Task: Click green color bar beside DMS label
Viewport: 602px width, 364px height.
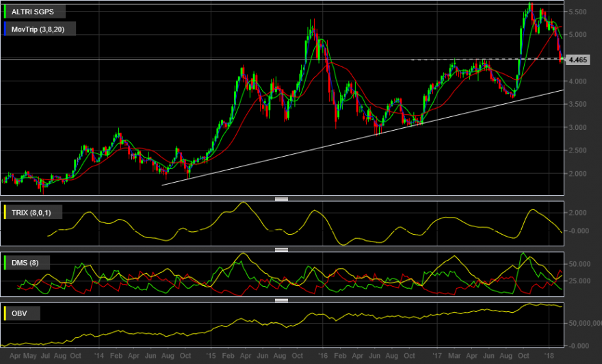Action: click(x=5, y=263)
